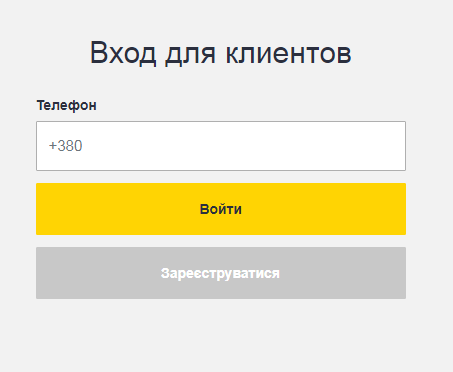
Task: Click the Войти label text
Action: point(221,209)
